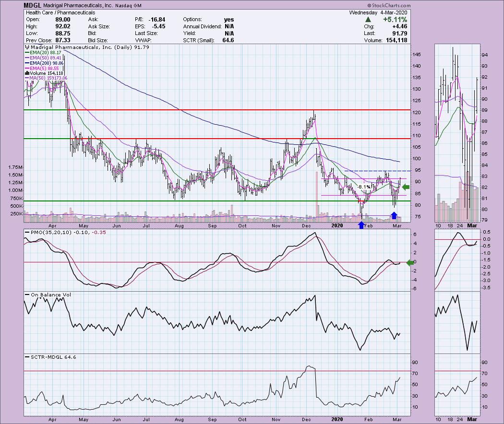The width and height of the screenshot is (504, 424).
Task: Click the High value 92.02
Action: coord(63,26)
